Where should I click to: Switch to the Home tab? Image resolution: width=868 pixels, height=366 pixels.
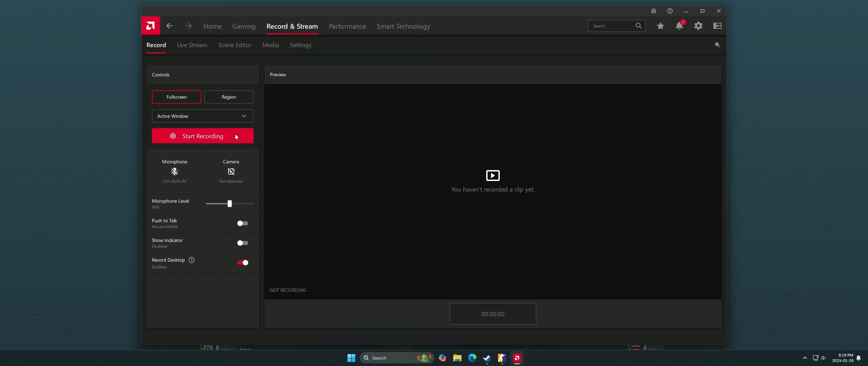pos(212,26)
